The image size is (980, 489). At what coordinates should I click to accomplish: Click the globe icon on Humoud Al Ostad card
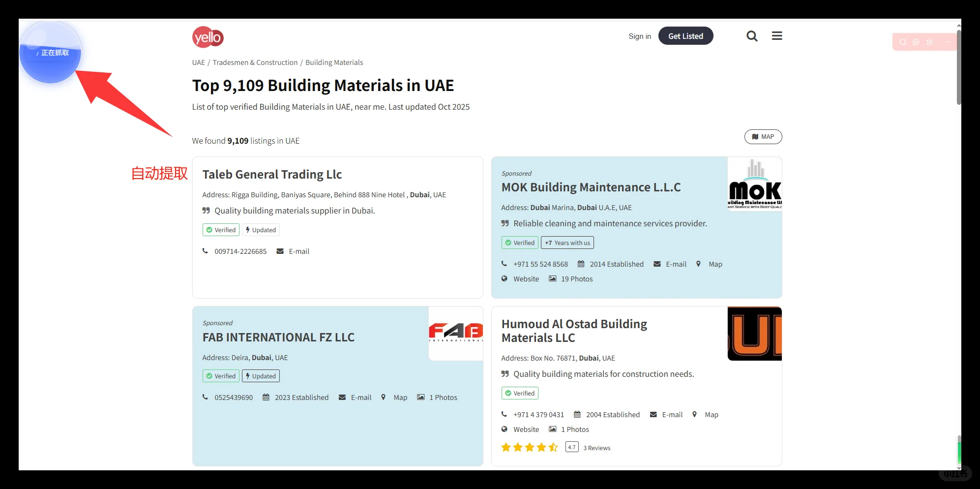point(505,429)
